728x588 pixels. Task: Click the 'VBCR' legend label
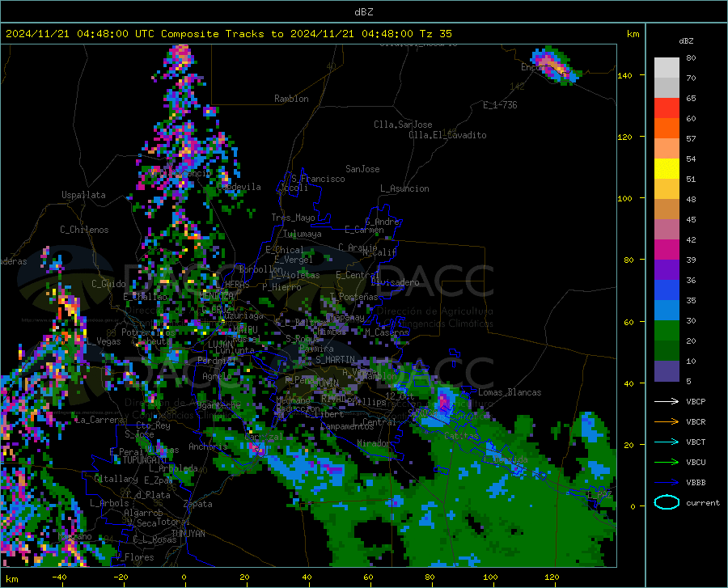pyautogui.click(x=696, y=422)
